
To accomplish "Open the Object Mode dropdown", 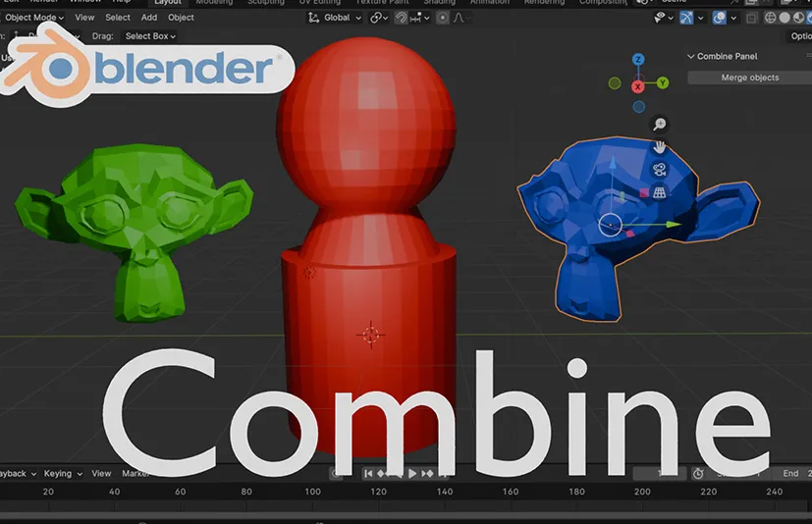I will click(34, 18).
